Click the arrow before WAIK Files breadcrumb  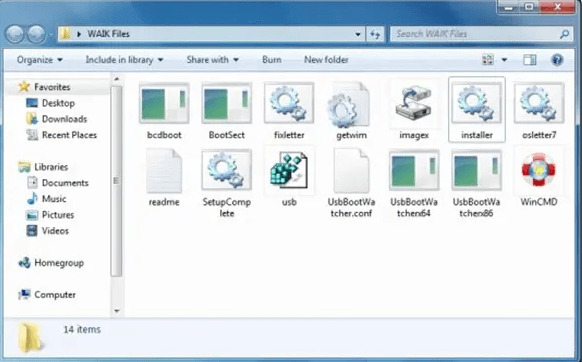pos(79,34)
